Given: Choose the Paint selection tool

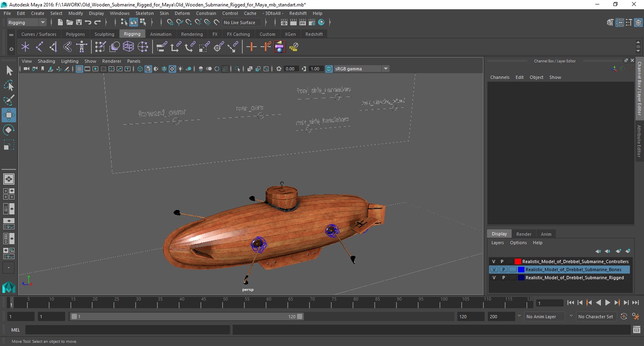Looking at the screenshot, I should click(x=9, y=100).
